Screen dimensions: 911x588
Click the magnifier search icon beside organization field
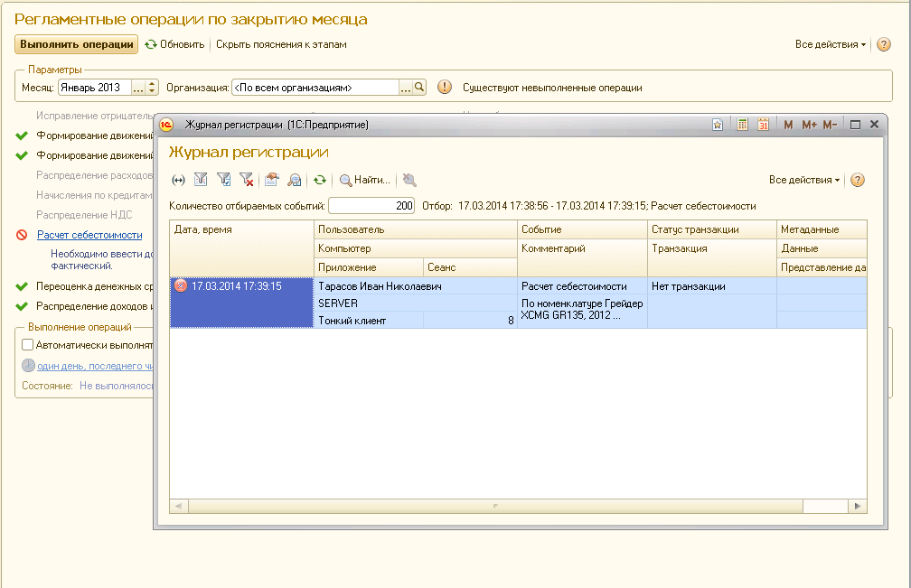(x=419, y=88)
